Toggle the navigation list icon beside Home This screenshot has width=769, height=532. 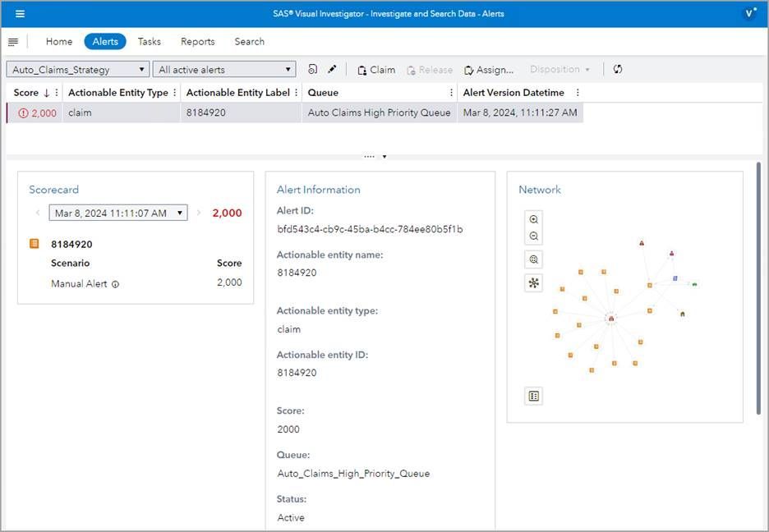point(13,42)
